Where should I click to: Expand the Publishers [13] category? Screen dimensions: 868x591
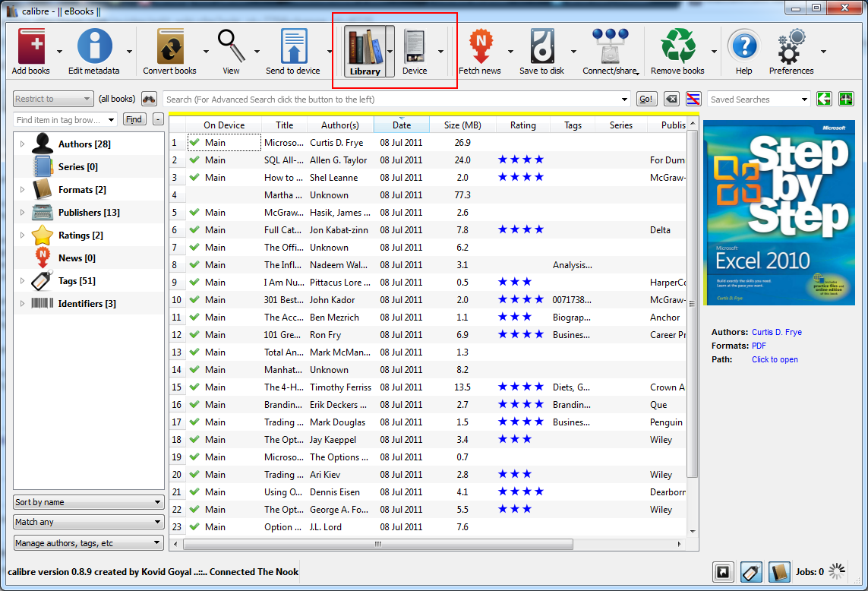[x=22, y=212]
